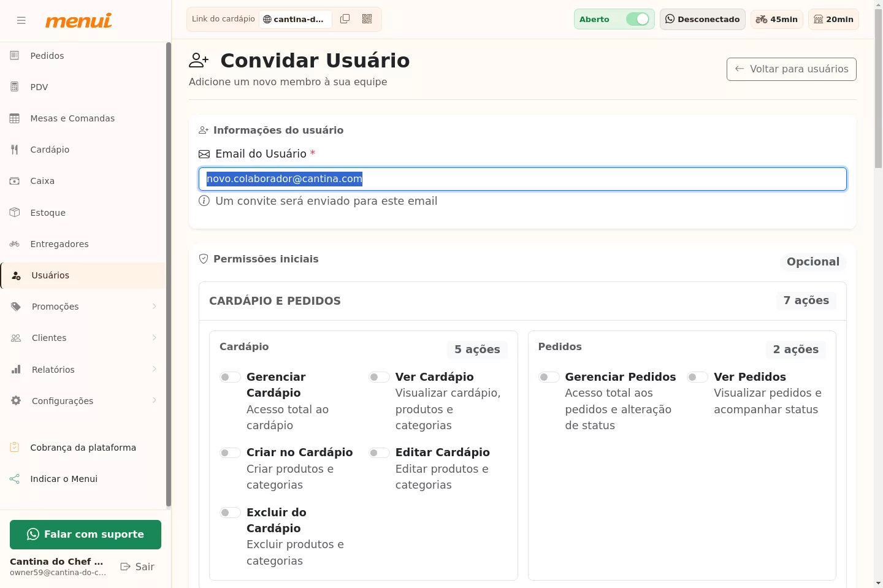Image resolution: width=883 pixels, height=588 pixels.
Task: Click the info icon below email field
Action: (204, 201)
